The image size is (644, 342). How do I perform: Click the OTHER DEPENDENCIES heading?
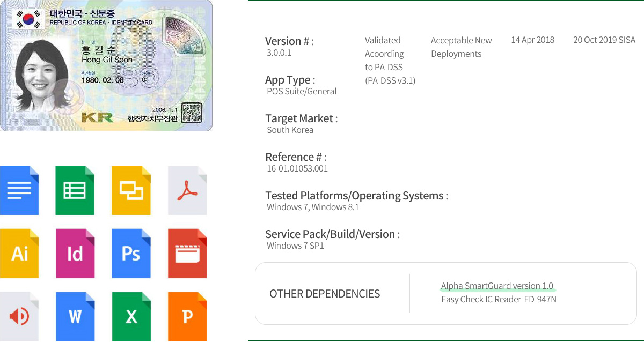click(325, 294)
